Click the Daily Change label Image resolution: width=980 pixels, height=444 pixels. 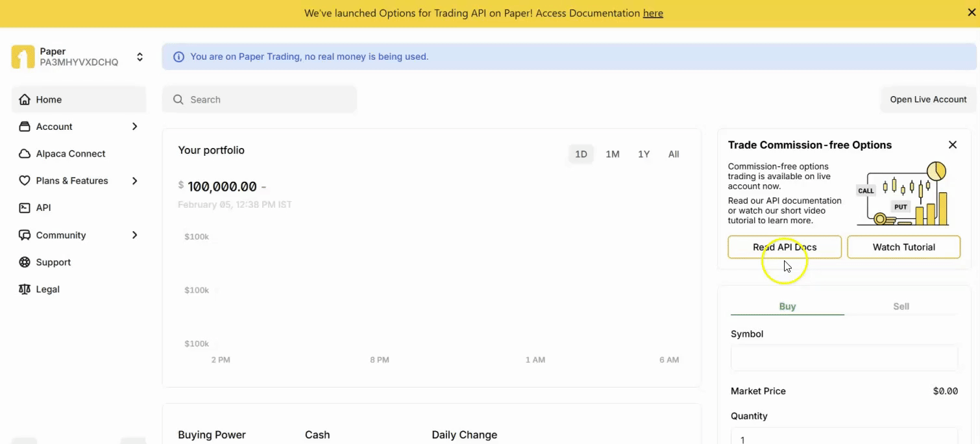tap(465, 435)
